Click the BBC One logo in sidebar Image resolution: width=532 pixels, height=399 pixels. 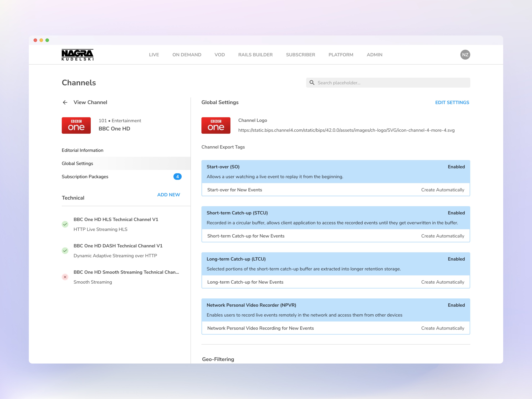(x=76, y=126)
